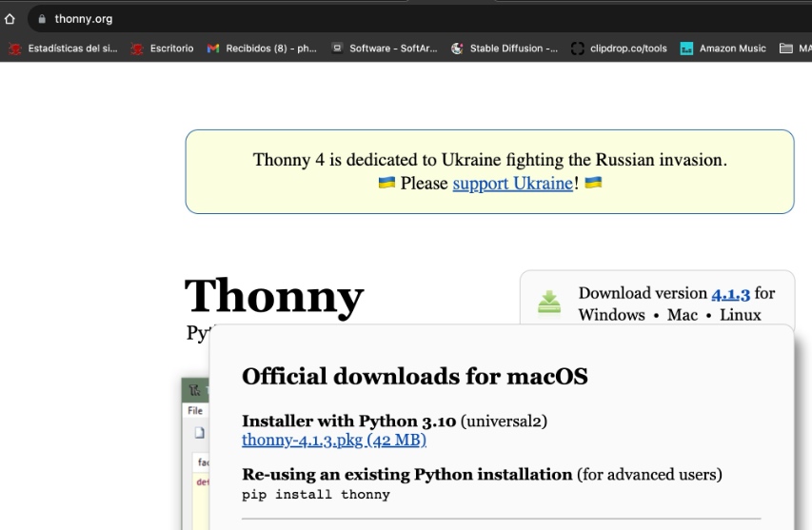Click Re-using an existing Python installation text
Image resolution: width=812 pixels, height=530 pixels.
pos(407,474)
